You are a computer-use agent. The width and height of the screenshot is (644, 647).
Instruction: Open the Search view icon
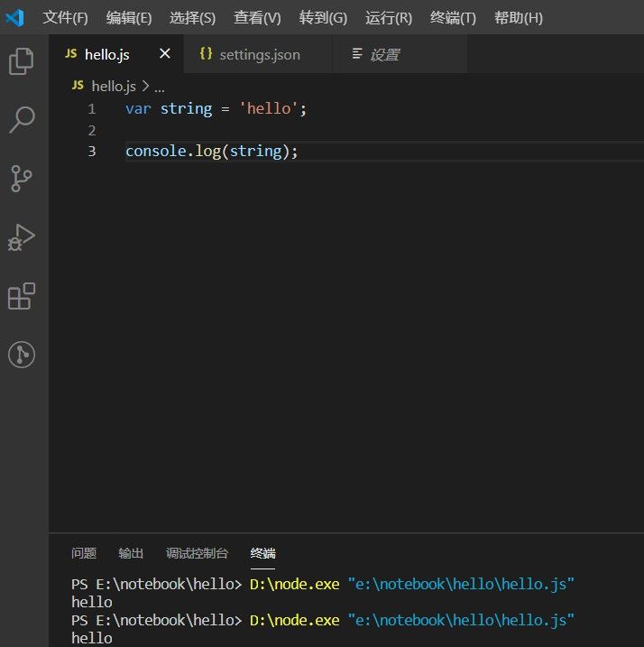click(22, 119)
